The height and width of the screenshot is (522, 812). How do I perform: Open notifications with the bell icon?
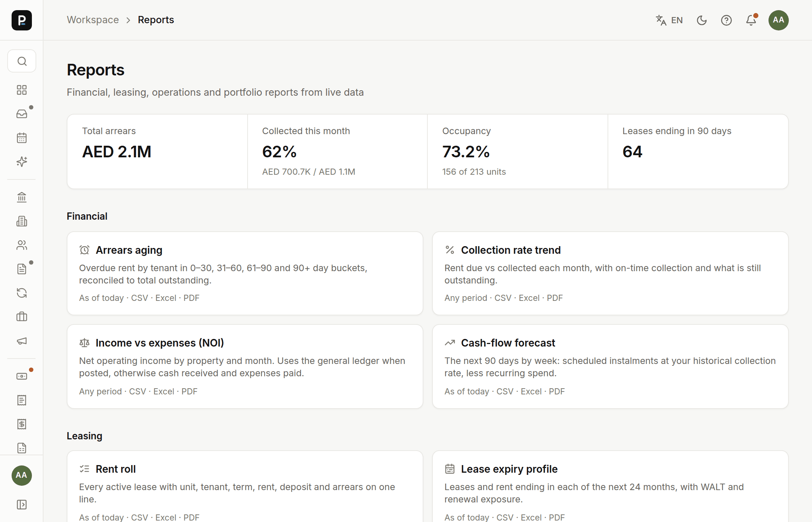point(751,20)
